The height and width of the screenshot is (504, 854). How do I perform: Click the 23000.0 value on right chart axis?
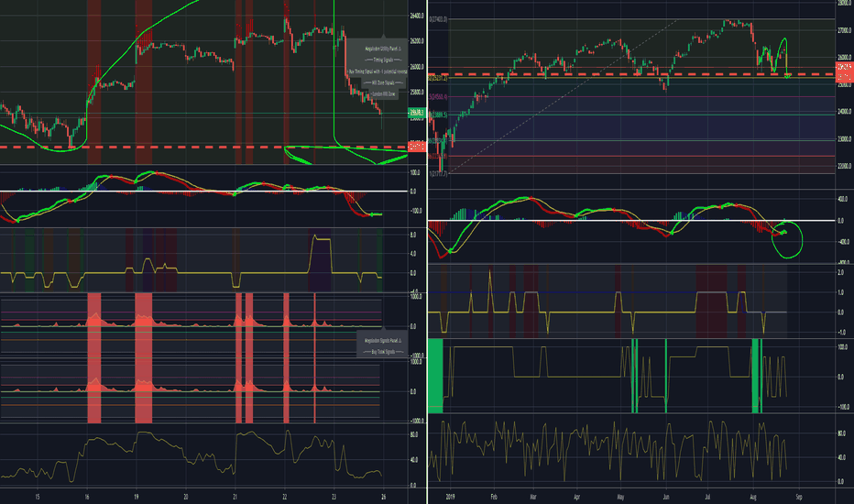click(844, 139)
